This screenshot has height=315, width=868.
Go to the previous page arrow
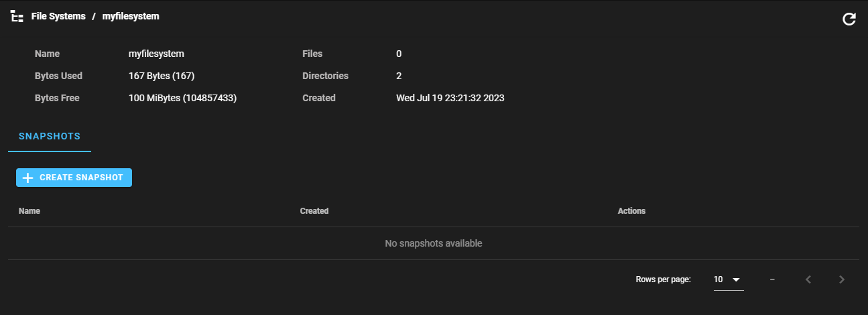[x=808, y=279]
